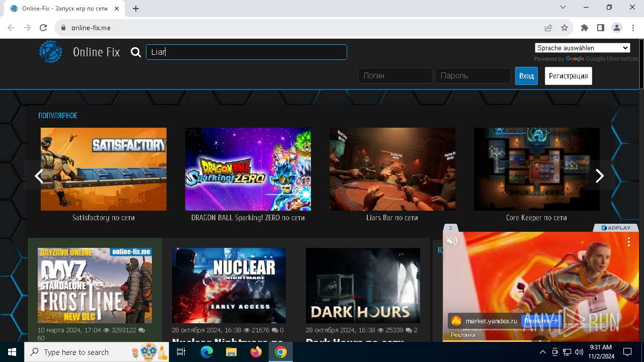Click the Windows taskbar search box
This screenshot has width=644, height=362.
[97, 352]
